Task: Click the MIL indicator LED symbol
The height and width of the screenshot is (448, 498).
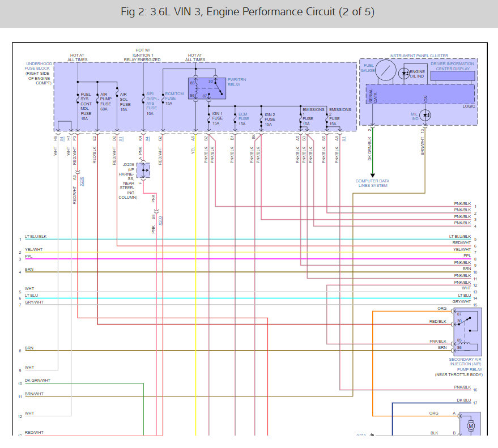Action: coord(427,114)
